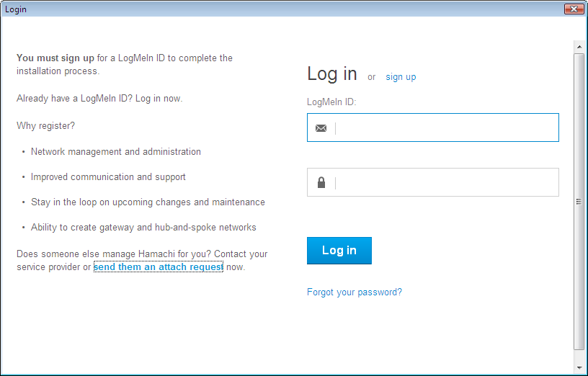Click the large 'Log in' heading
The height and width of the screenshot is (376, 588).
(x=332, y=74)
